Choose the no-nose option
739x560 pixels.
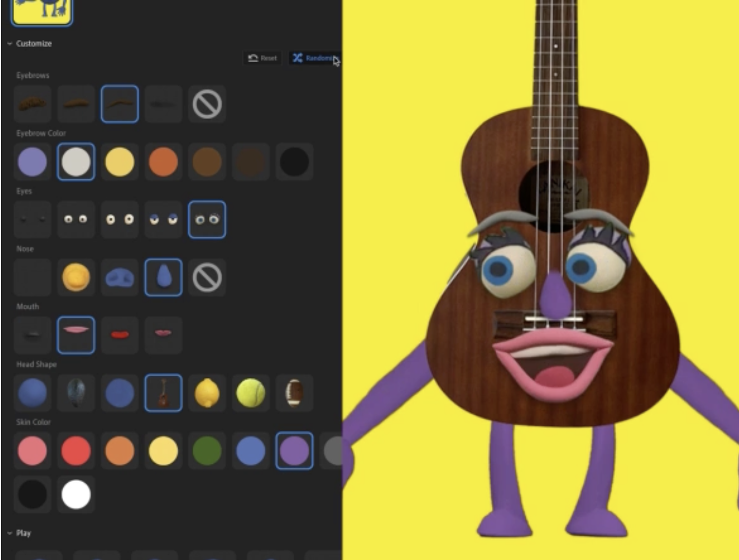point(207,277)
